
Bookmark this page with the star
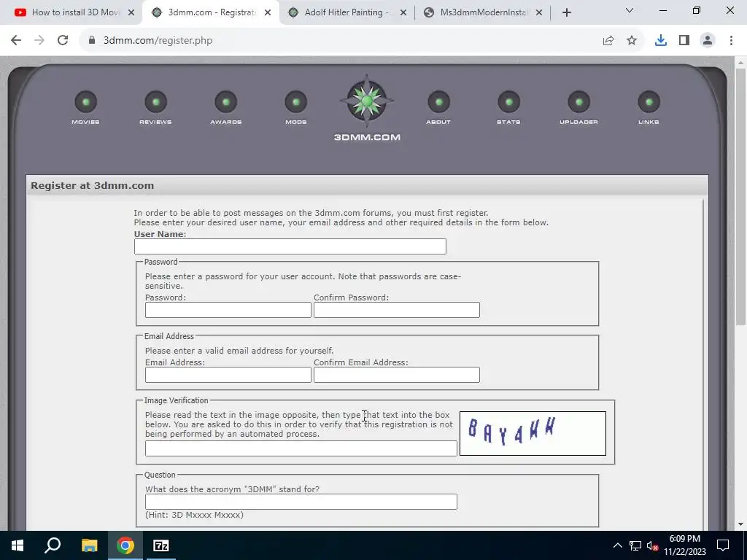pyautogui.click(x=632, y=41)
